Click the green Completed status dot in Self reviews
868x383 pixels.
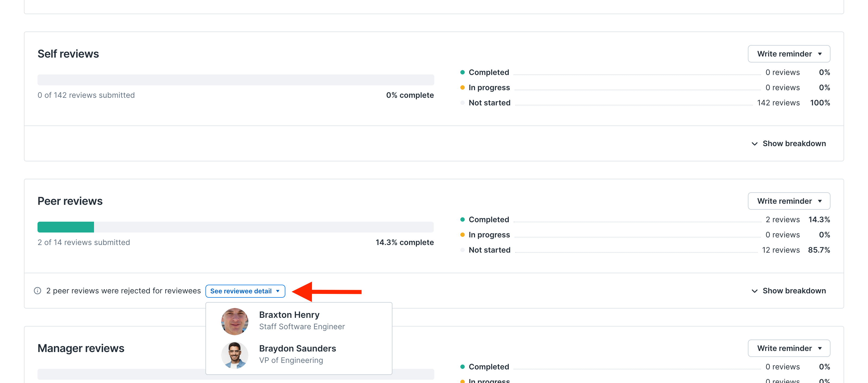click(462, 71)
